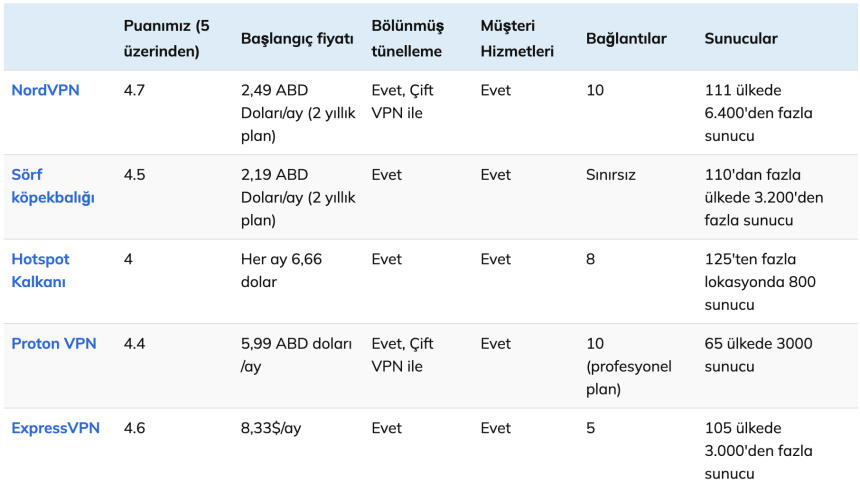Image resolution: width=860 pixels, height=502 pixels.
Task: Open the NordVPN link
Action: pos(45,90)
